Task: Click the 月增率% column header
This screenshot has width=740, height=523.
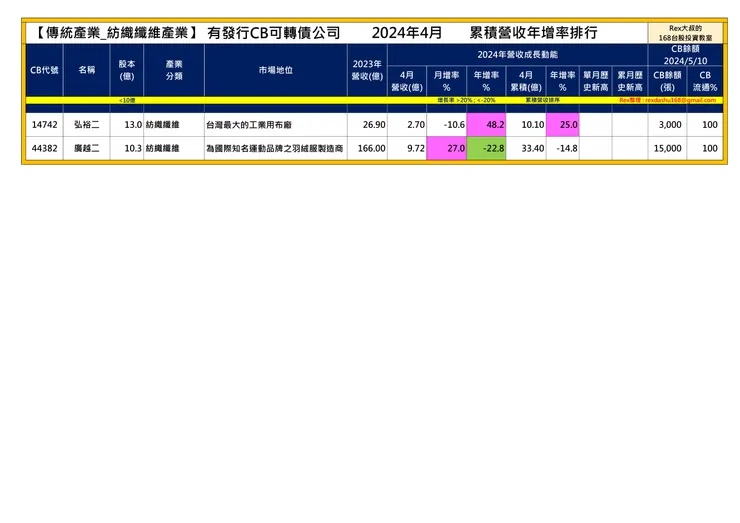Action: [x=446, y=81]
